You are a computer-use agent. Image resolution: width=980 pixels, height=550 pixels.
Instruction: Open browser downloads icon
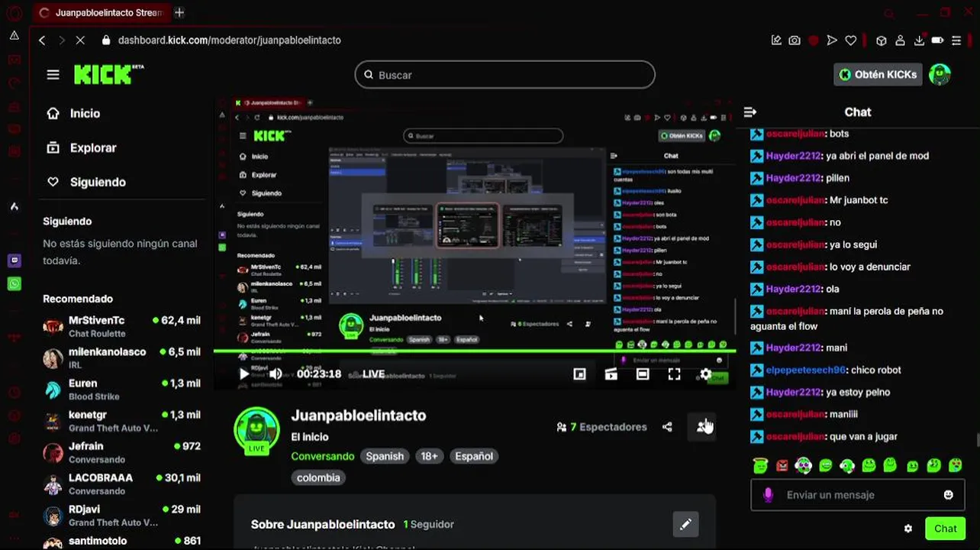[919, 40]
